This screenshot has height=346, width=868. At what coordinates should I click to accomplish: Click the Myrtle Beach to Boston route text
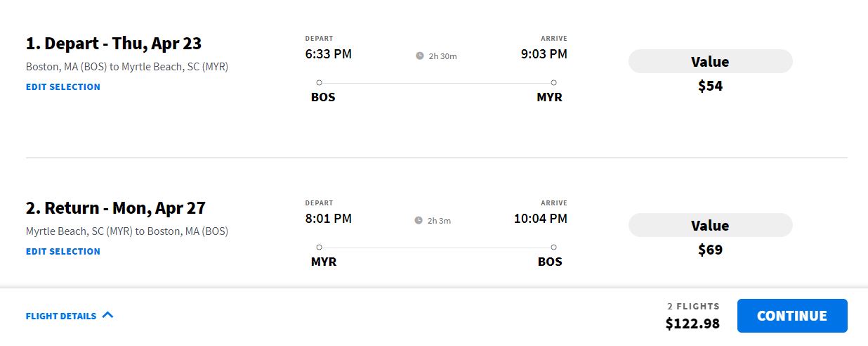coord(127,231)
